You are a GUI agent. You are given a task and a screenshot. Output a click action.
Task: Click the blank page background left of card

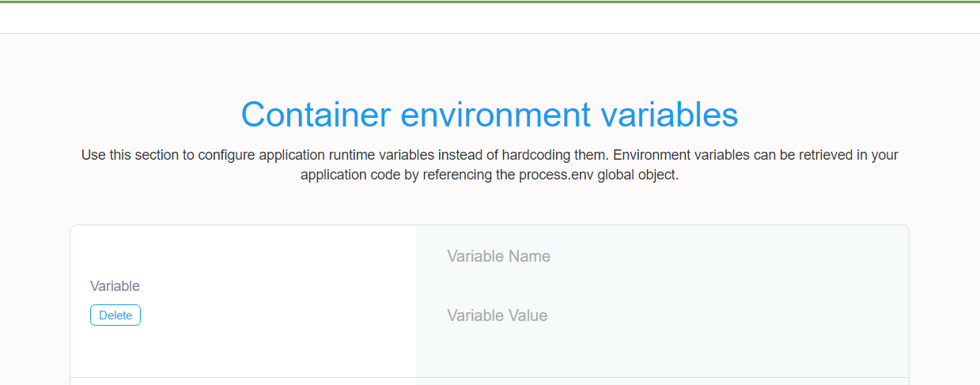pos(35,300)
